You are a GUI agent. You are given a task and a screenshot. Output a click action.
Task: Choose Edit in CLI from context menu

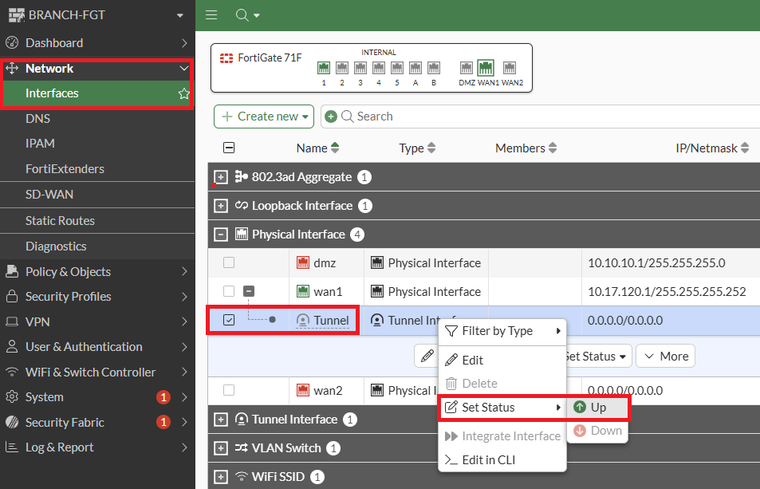(x=502, y=460)
